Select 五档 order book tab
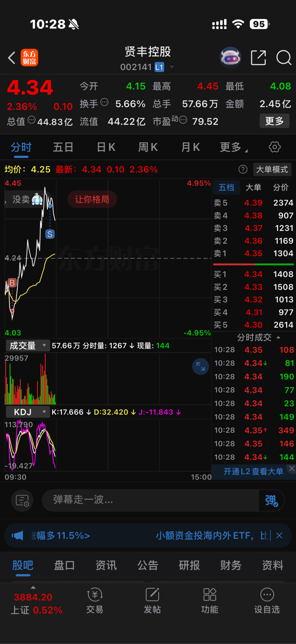 226,187
